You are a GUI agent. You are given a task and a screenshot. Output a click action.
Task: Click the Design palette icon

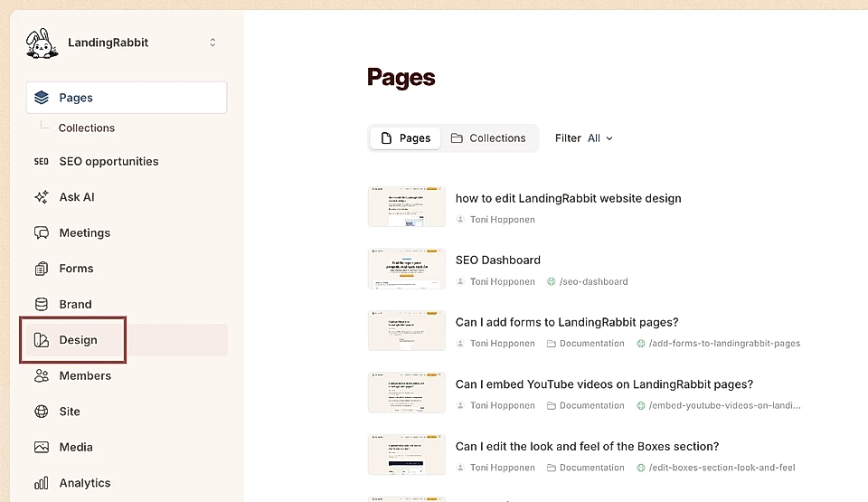[x=42, y=340]
